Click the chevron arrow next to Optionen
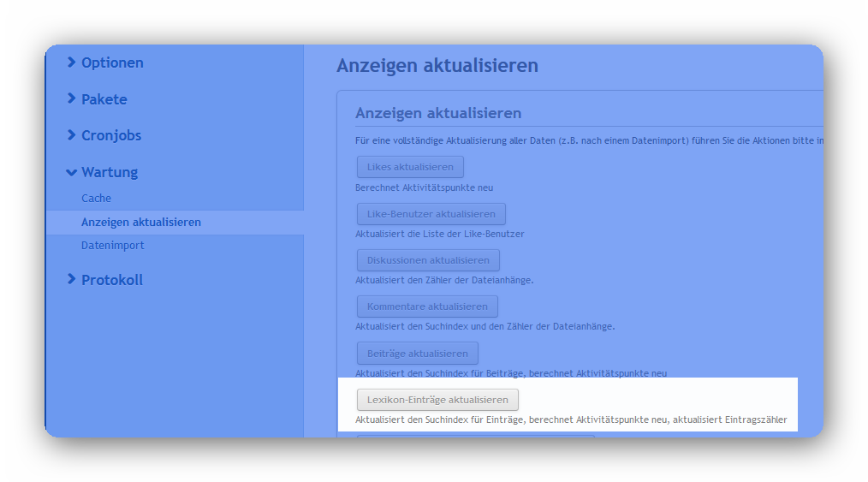The image size is (868, 482). coord(72,62)
